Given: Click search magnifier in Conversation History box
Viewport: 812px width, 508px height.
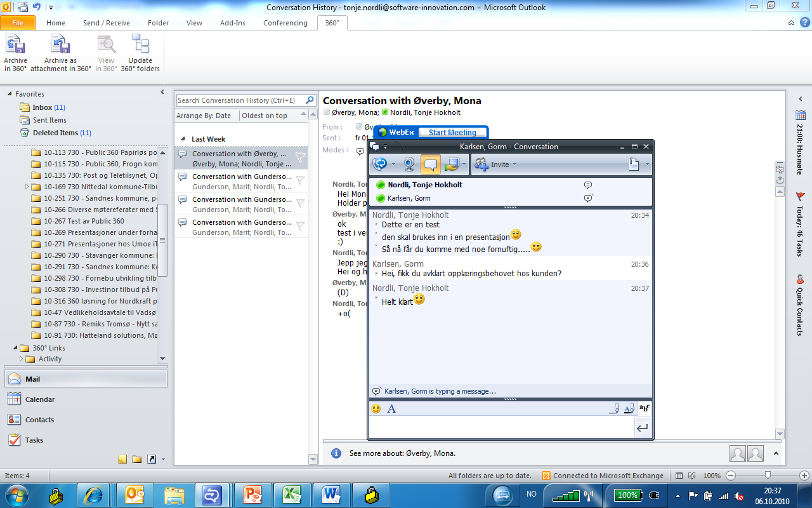Looking at the screenshot, I should point(310,100).
